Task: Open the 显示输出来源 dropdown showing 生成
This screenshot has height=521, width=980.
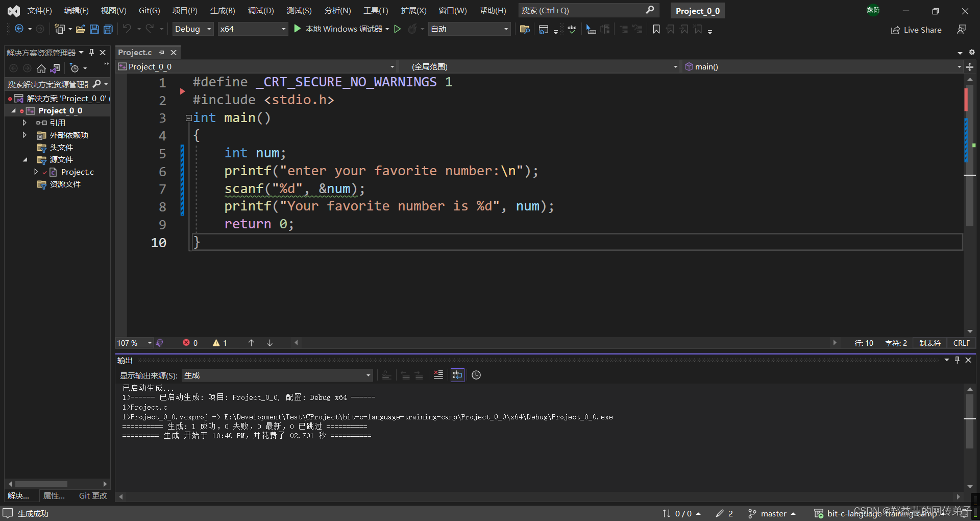Action: [x=367, y=375]
